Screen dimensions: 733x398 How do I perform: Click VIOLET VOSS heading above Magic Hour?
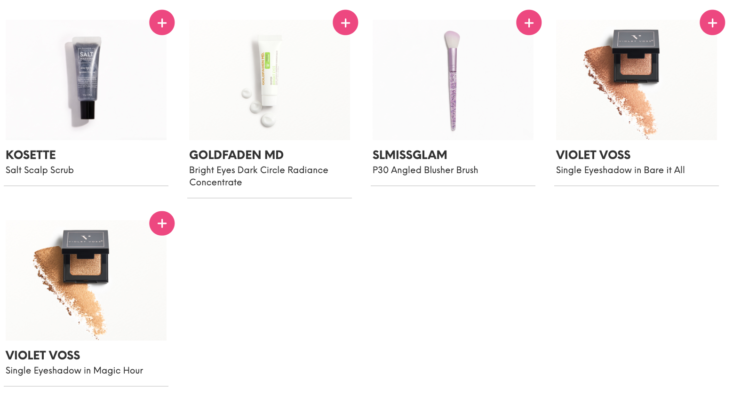[43, 355]
